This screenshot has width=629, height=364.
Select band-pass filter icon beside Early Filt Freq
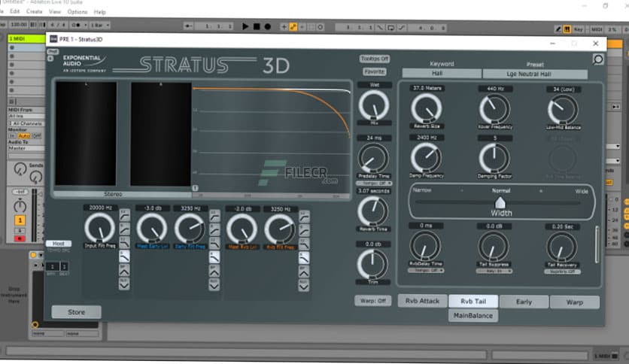pyautogui.click(x=214, y=271)
